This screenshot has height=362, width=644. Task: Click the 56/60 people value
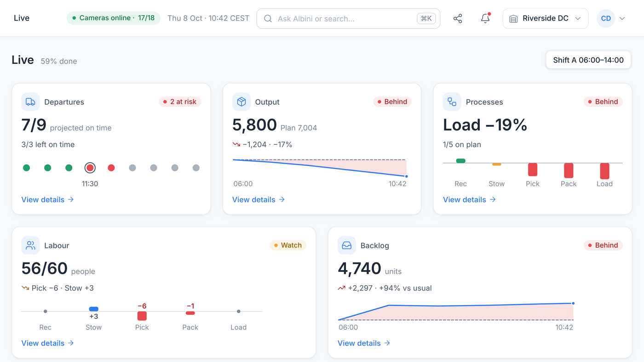click(45, 268)
